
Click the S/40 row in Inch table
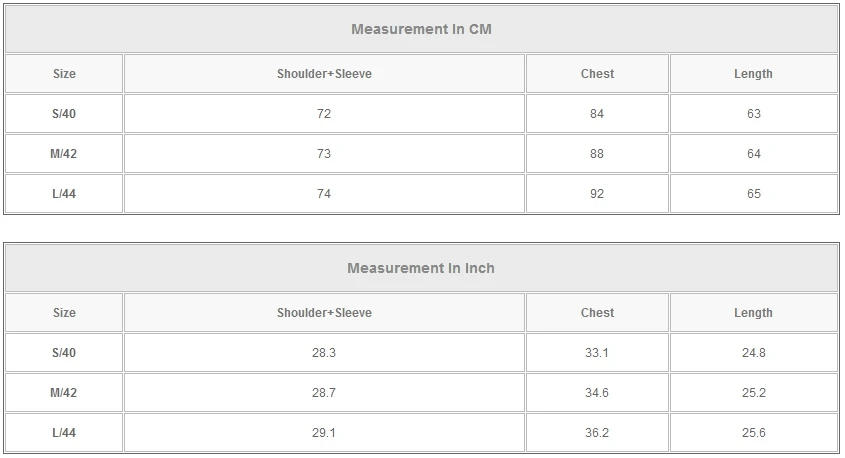[x=64, y=353]
